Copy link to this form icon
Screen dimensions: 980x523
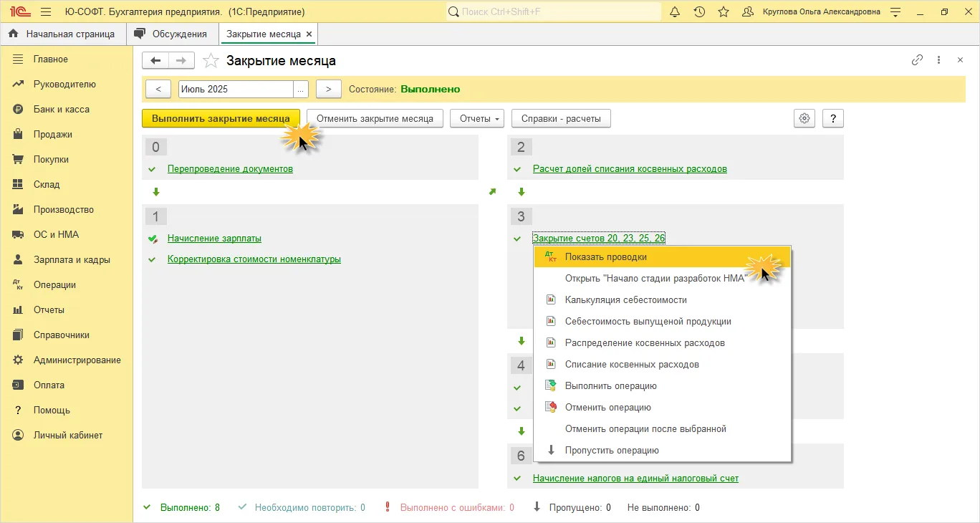[917, 60]
